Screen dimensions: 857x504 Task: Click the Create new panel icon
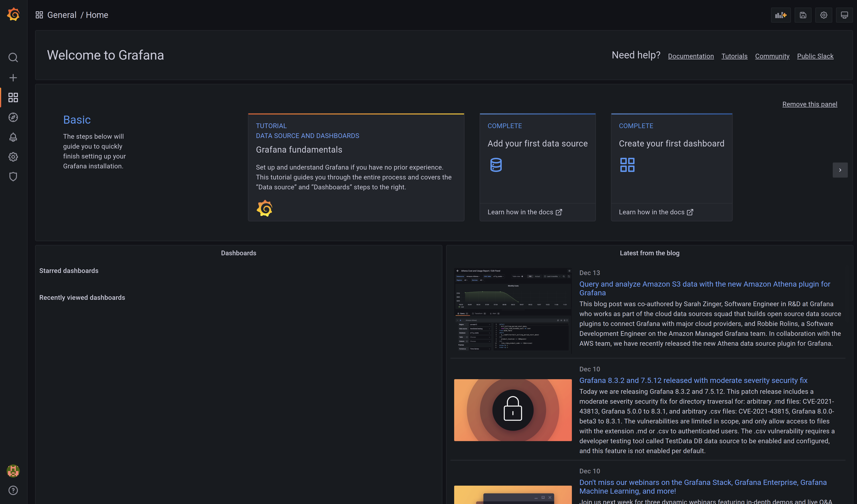781,14
